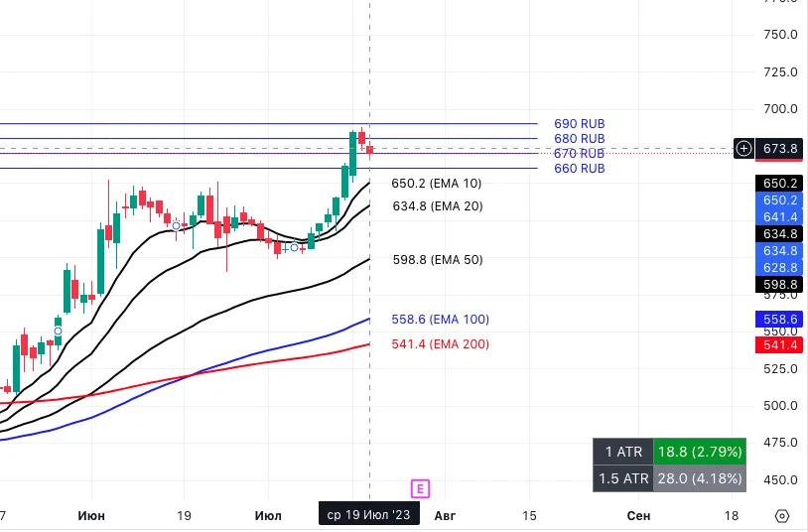Click the 525.0 price scale label
The image size is (808, 532).
780,369
